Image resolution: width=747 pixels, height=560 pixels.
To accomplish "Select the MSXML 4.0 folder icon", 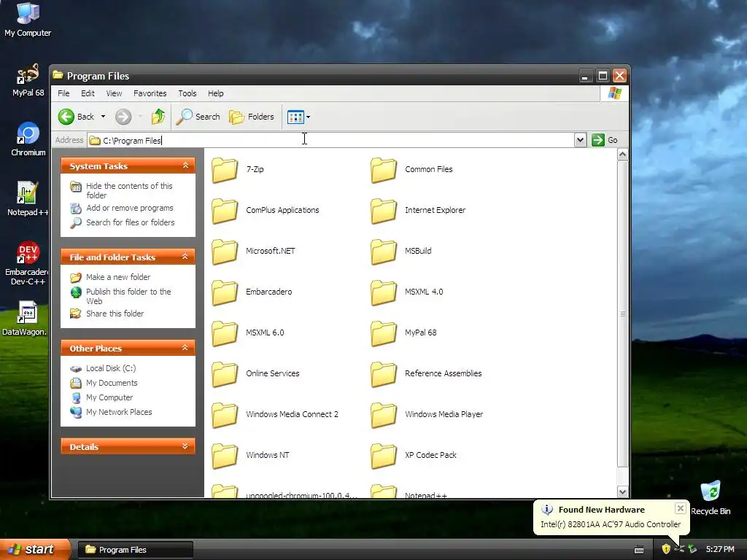I will click(x=384, y=292).
